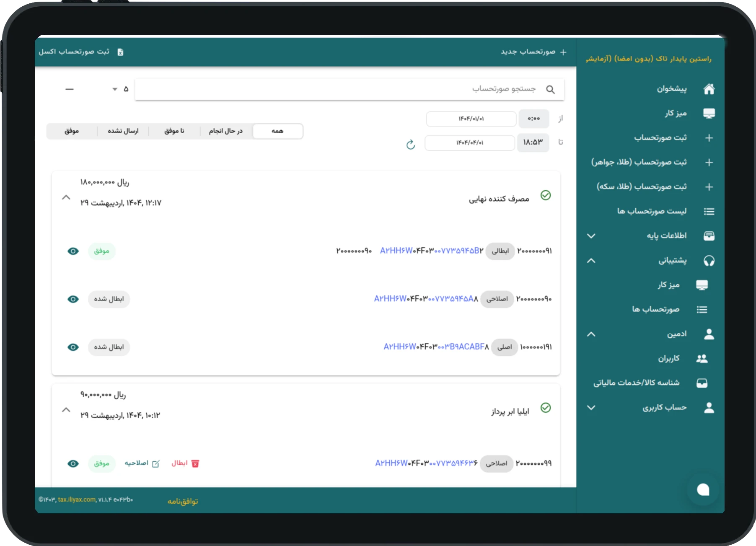Open شناسه کالا/خدمات مالیاتی inbox icon
The height and width of the screenshot is (546, 756).
pyautogui.click(x=702, y=383)
